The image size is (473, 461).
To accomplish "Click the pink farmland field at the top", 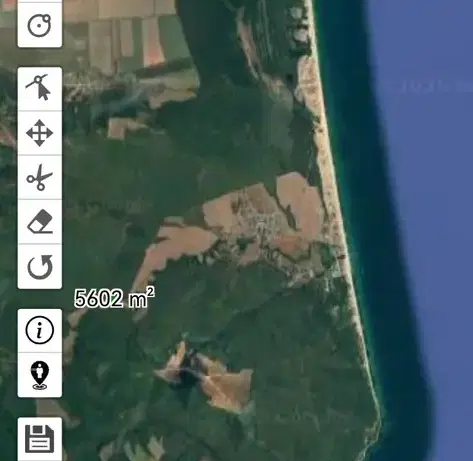I will point(153,42).
